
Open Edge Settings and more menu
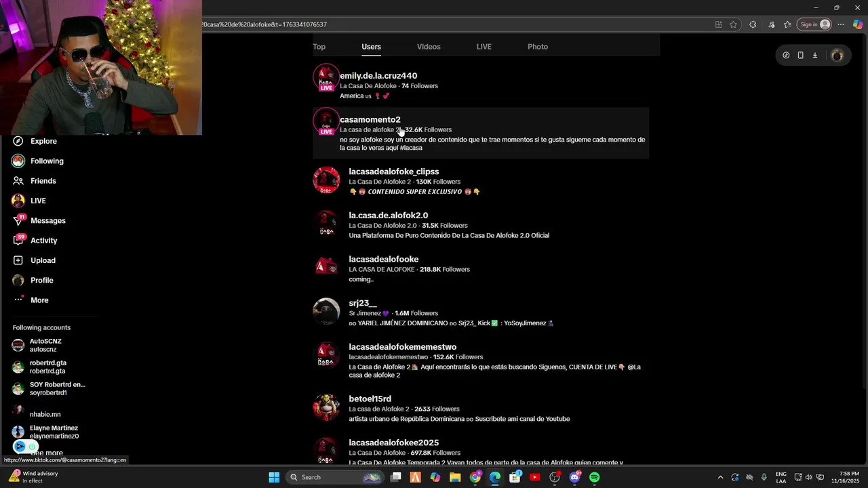841,24
